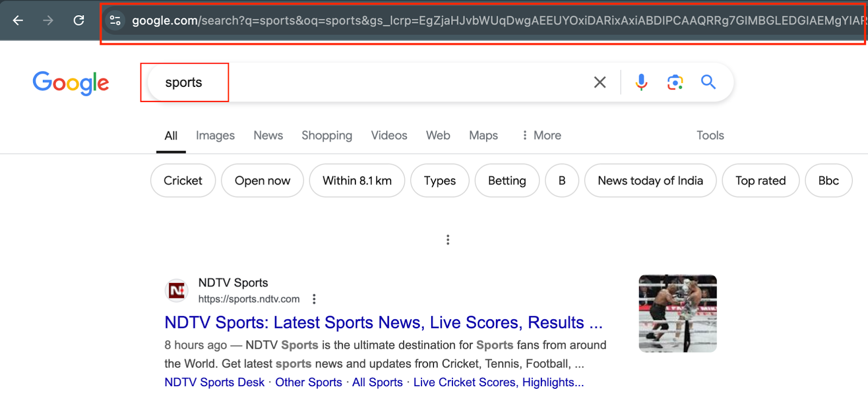868x410 pixels.
Task: Select the All tab
Action: point(171,136)
